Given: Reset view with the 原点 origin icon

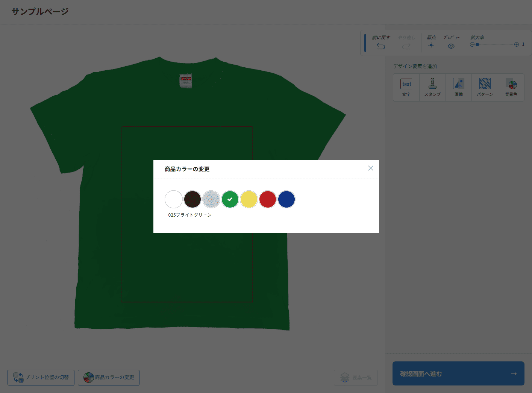Looking at the screenshot, I should [x=431, y=46].
